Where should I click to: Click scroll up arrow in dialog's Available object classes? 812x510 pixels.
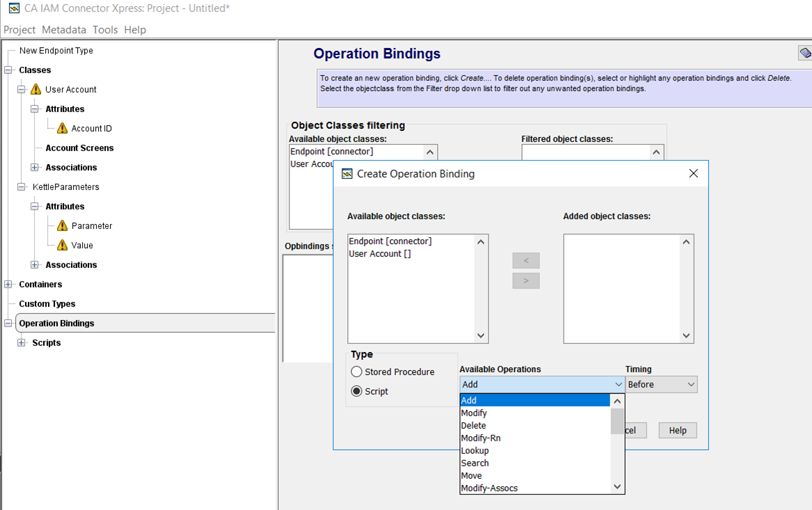[x=481, y=242]
